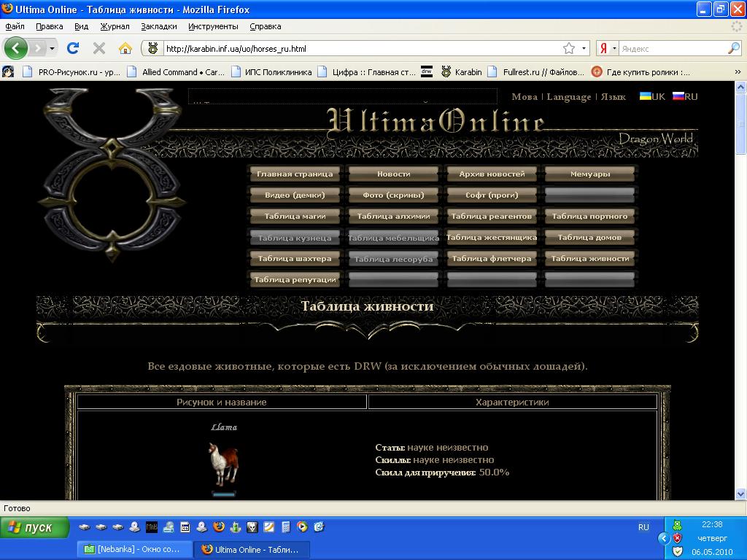
Task: Open Таблица реагентов page
Action: click(x=492, y=216)
